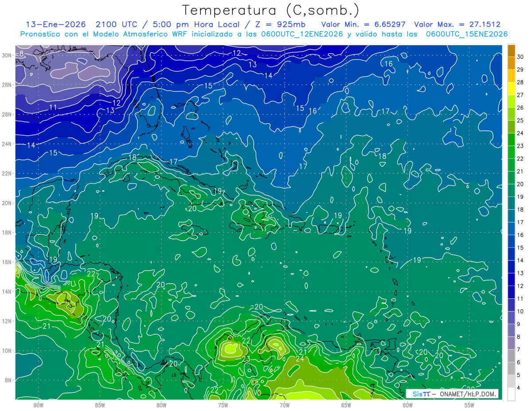Pick the gray swatch between 5 and 6
The width and height of the screenshot is (532, 411).
511,368
